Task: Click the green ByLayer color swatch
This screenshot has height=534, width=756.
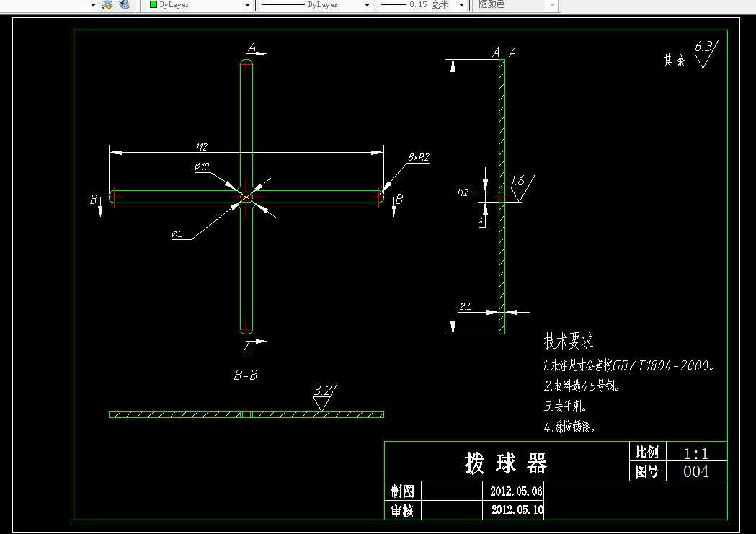Action: (x=154, y=4)
